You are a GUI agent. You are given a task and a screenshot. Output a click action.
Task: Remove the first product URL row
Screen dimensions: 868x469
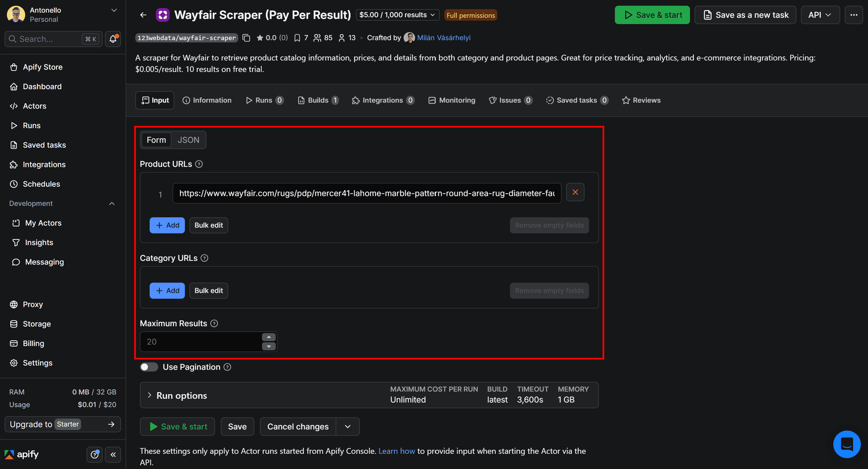[x=575, y=192]
